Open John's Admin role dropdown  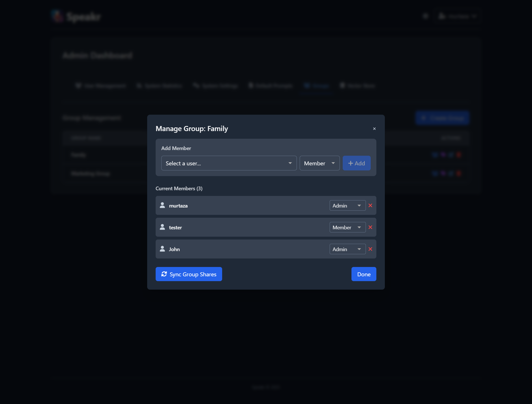(x=347, y=249)
